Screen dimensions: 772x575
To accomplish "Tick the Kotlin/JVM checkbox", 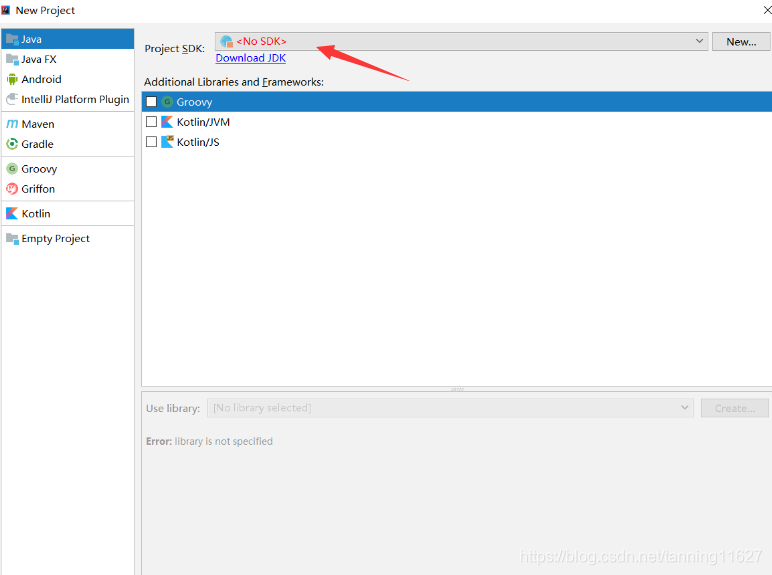I will (x=152, y=122).
